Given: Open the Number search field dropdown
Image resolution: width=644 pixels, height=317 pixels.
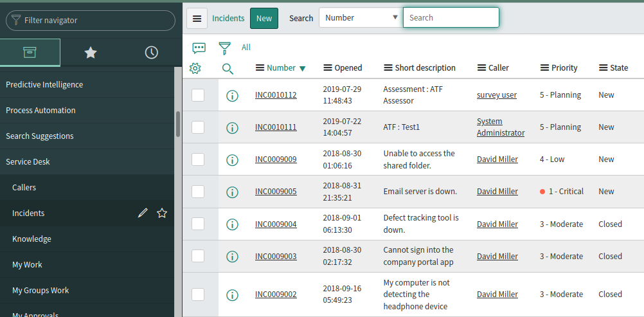Looking at the screenshot, I should coord(360,18).
